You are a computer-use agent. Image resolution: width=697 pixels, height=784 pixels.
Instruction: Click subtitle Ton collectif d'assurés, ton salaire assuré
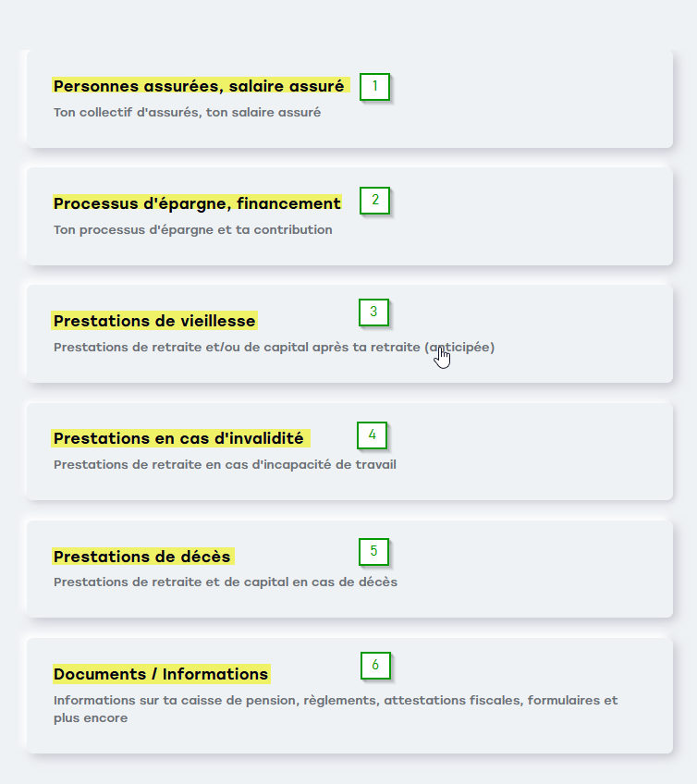pyautogui.click(x=187, y=113)
